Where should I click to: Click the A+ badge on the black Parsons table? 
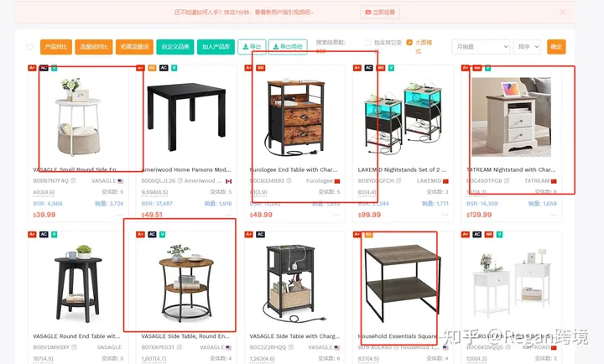pos(140,68)
